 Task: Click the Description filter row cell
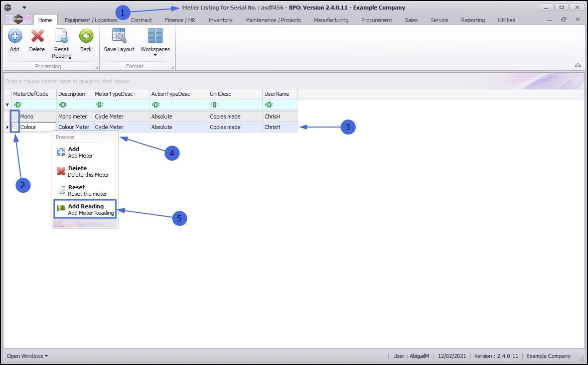75,104
